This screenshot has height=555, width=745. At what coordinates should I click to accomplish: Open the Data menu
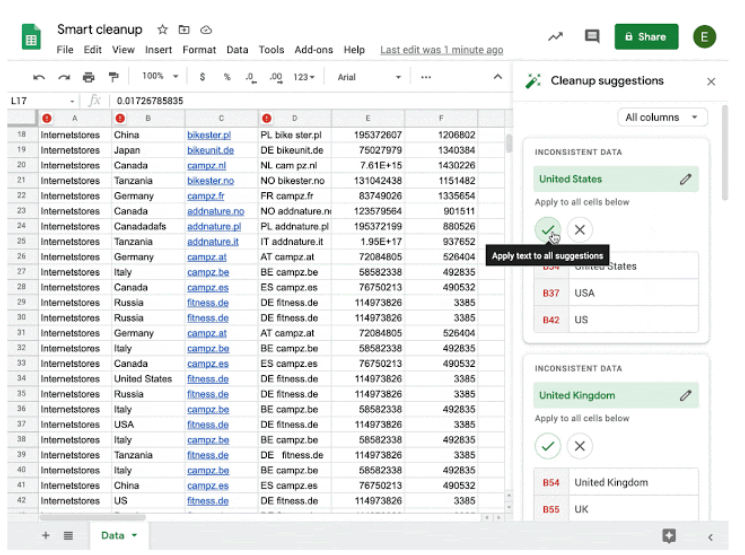coord(237,50)
